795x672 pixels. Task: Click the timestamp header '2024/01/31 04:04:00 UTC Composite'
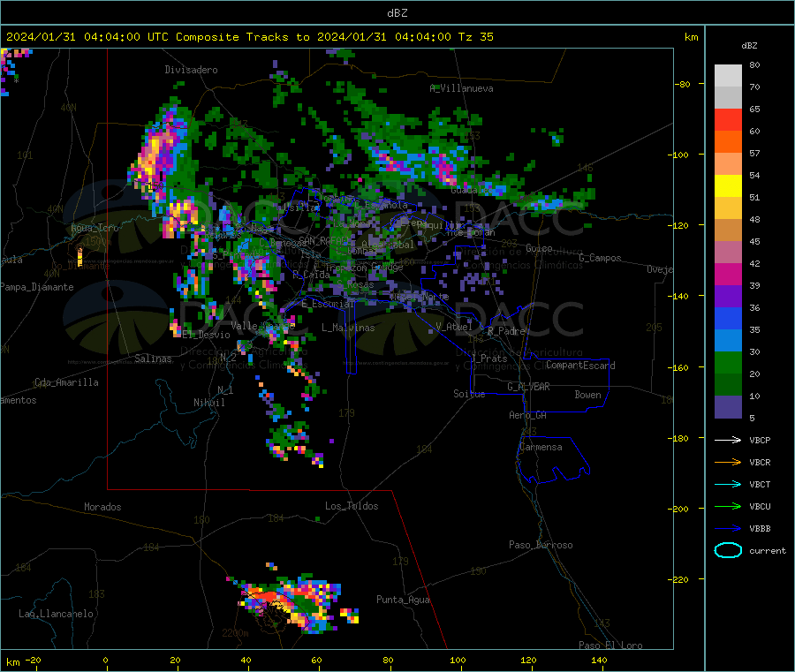click(122, 37)
